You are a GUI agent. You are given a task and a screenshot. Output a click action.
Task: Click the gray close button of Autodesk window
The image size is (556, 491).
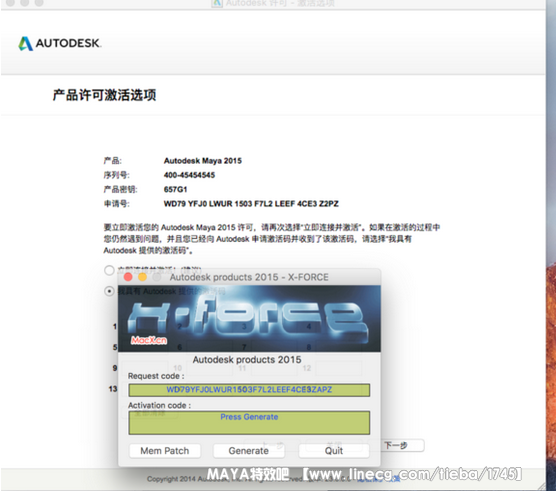[10, 3]
